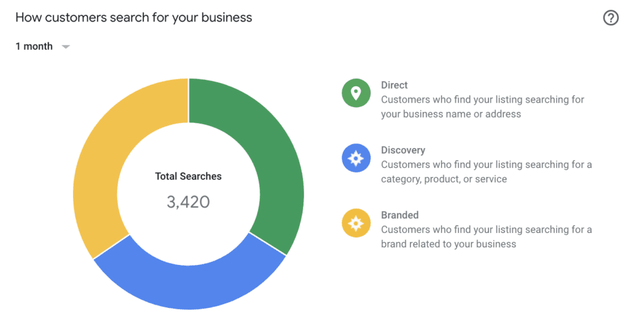Click the Discovery legend label
The height and width of the screenshot is (316, 644).
(403, 150)
